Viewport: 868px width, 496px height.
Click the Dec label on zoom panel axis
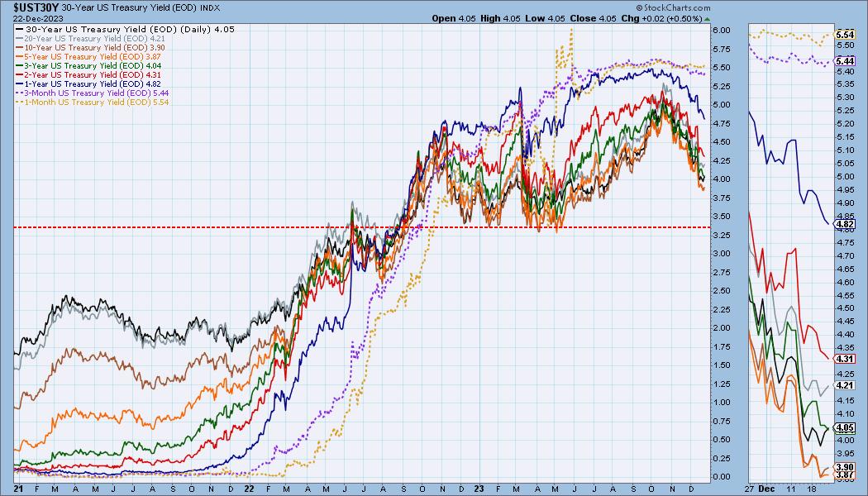[766, 489]
